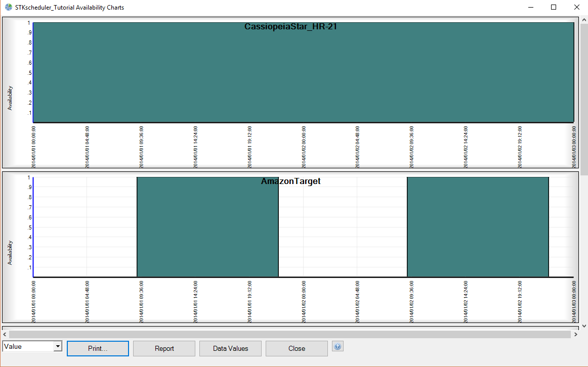588x367 pixels.
Task: Click the second AmazonTarget availability block
Action: tap(477, 227)
